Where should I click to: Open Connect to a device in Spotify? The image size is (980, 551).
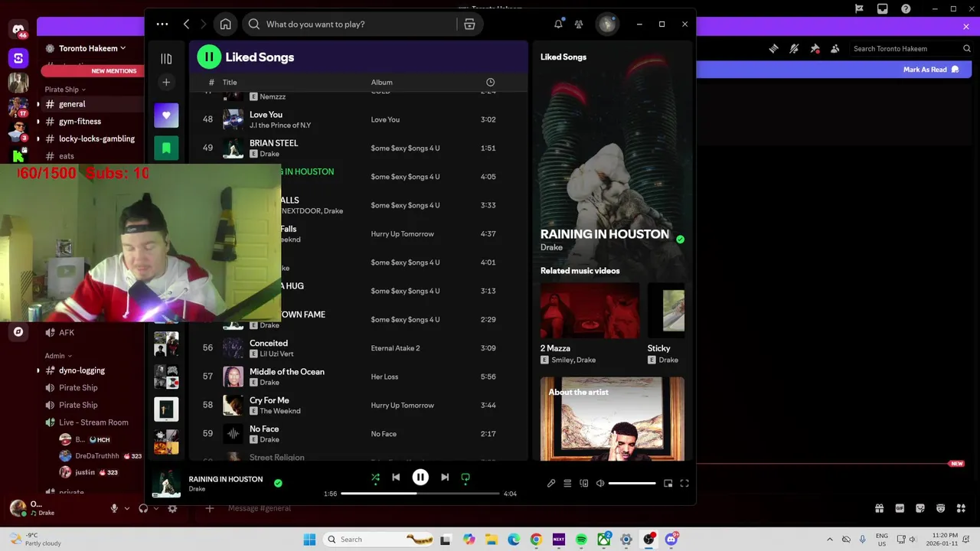584,484
